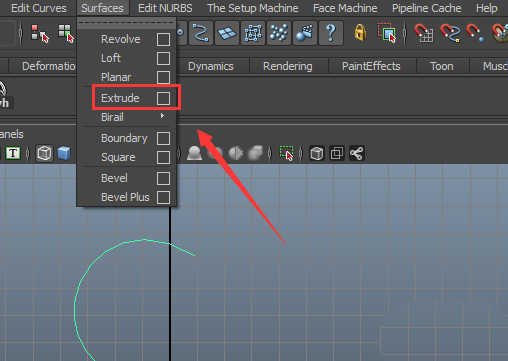Close the open Surfaces menu title
This screenshot has width=508, height=361.
click(x=102, y=8)
